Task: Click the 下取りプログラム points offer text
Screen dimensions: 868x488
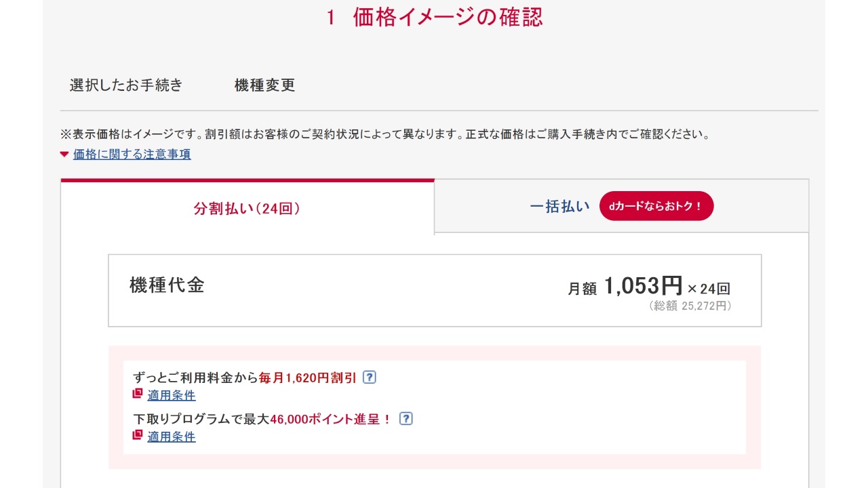Action: [262, 419]
